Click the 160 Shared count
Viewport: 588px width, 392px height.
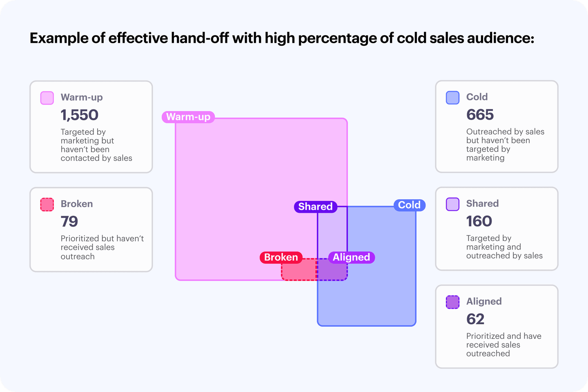pos(479,221)
